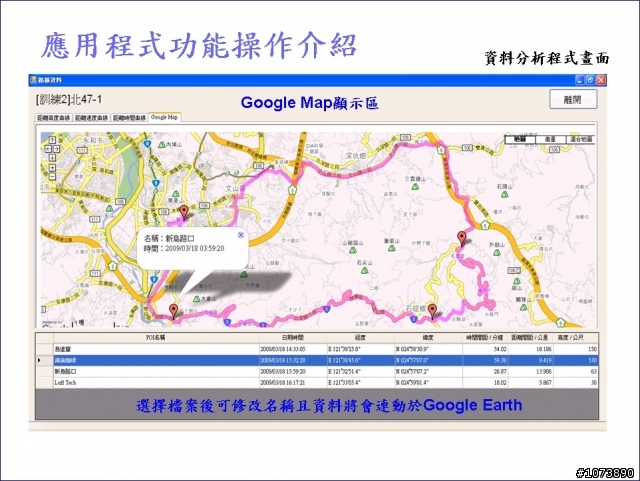This screenshot has width=640, height=481.
Task: Switch map to 地圖 view
Action: pos(520,139)
